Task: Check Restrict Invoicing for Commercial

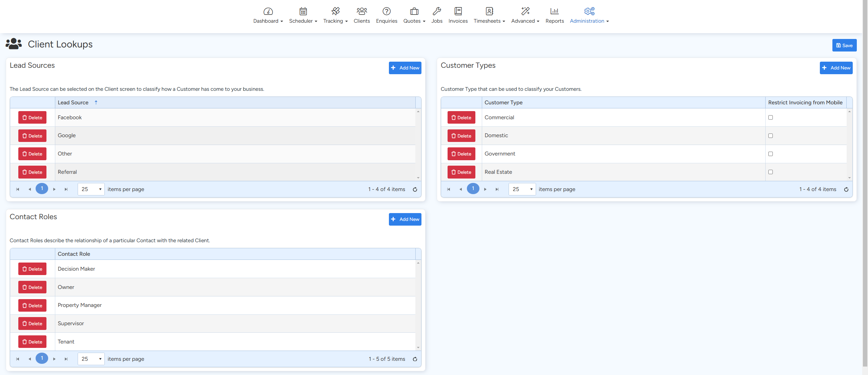Action: [x=770, y=118]
